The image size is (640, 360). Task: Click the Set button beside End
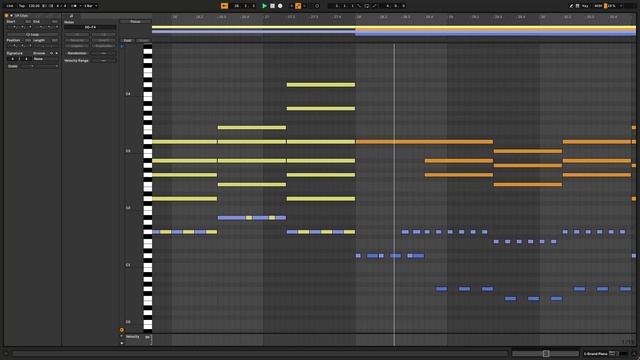pyautogui.click(x=55, y=21)
